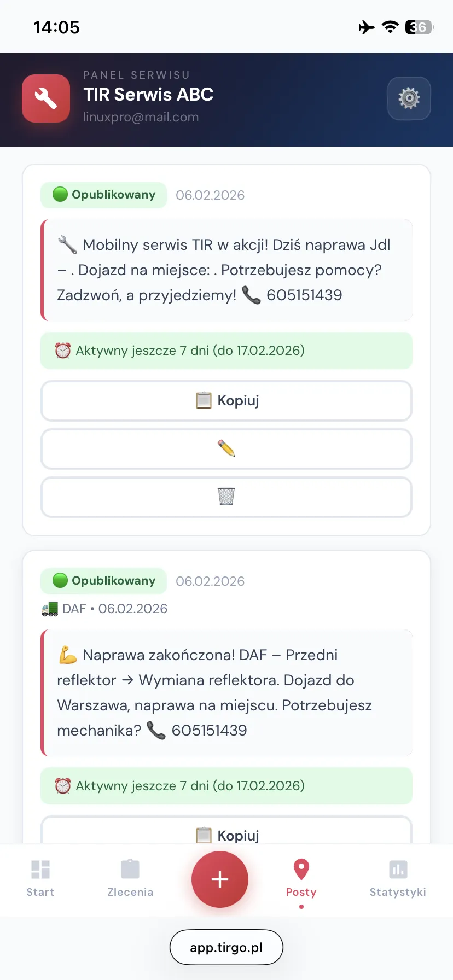This screenshot has width=453, height=980.
Task: Edit first post with pencil icon
Action: point(226,449)
